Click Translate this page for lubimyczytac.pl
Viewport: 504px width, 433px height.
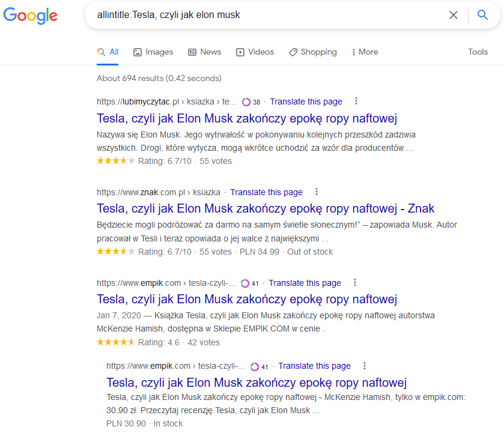306,101
